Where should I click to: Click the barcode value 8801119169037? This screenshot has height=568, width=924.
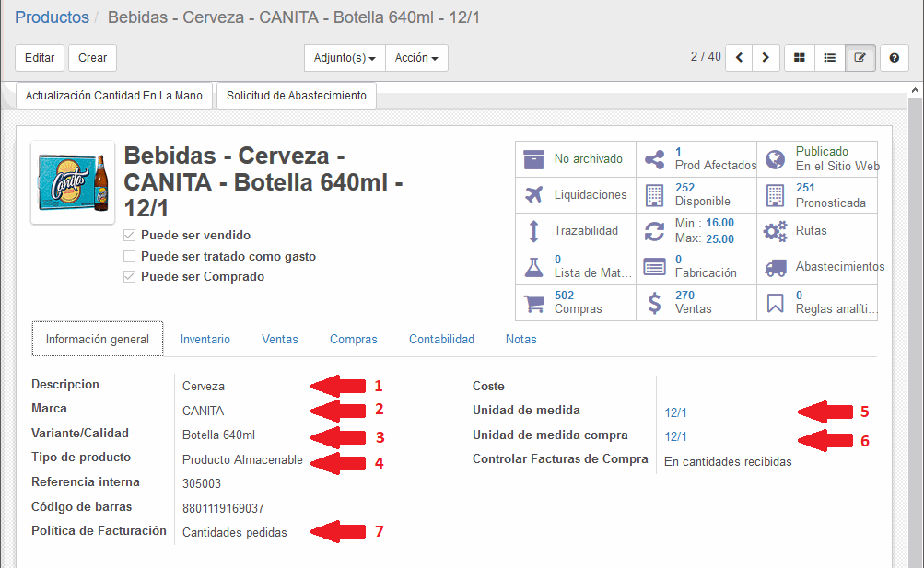click(223, 508)
